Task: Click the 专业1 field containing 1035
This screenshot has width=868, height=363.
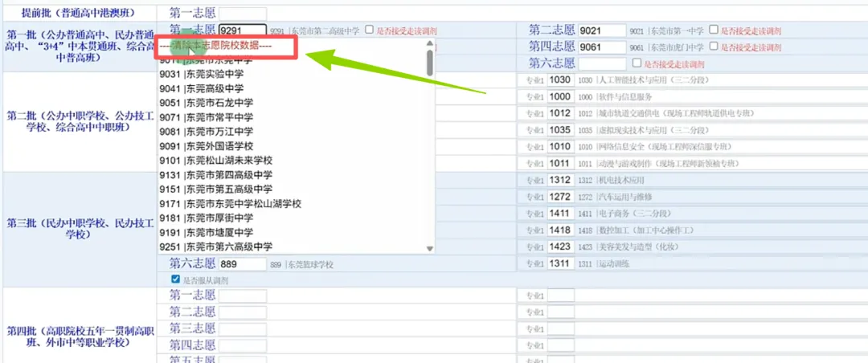Action: coord(560,130)
